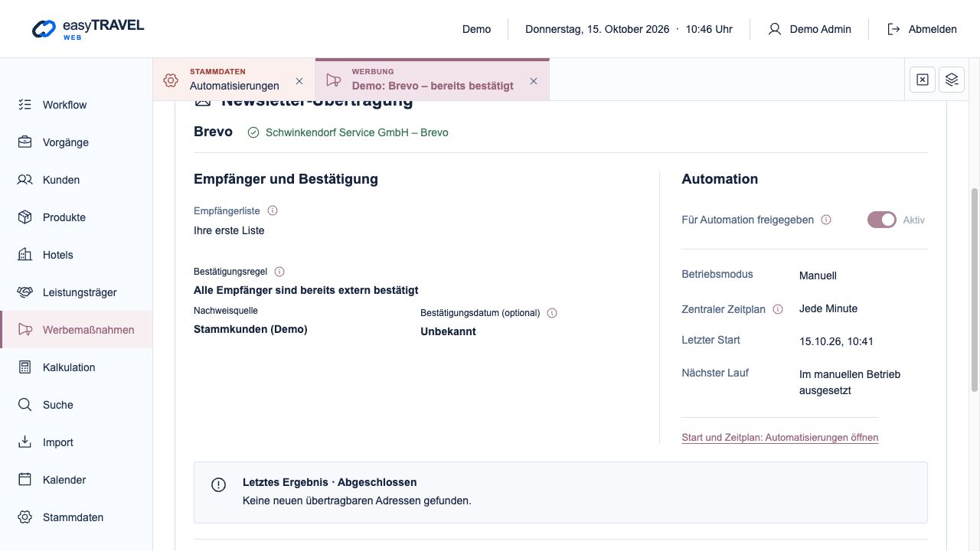Select the Produkte box icon

[x=25, y=217]
